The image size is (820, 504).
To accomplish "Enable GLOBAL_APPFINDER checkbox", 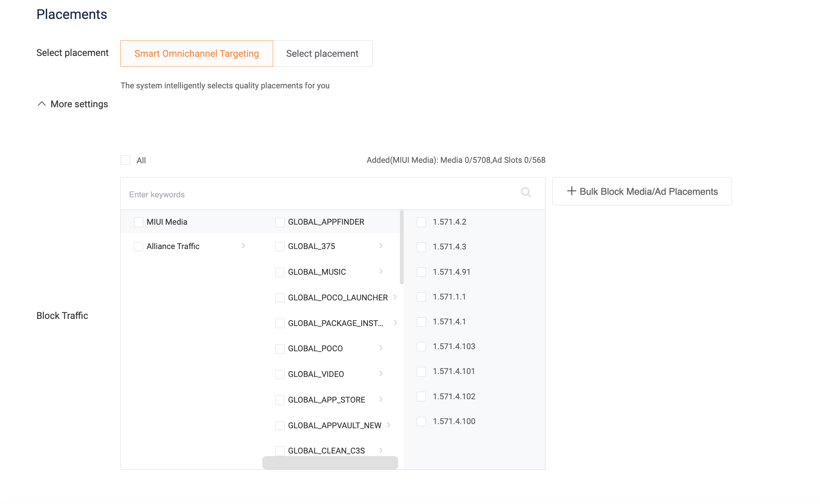I will click(280, 222).
